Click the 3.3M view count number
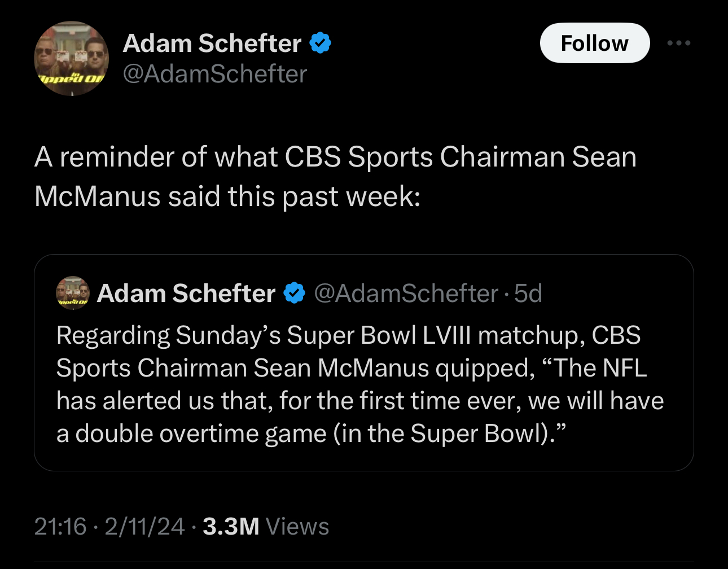728x569 pixels. (x=231, y=527)
